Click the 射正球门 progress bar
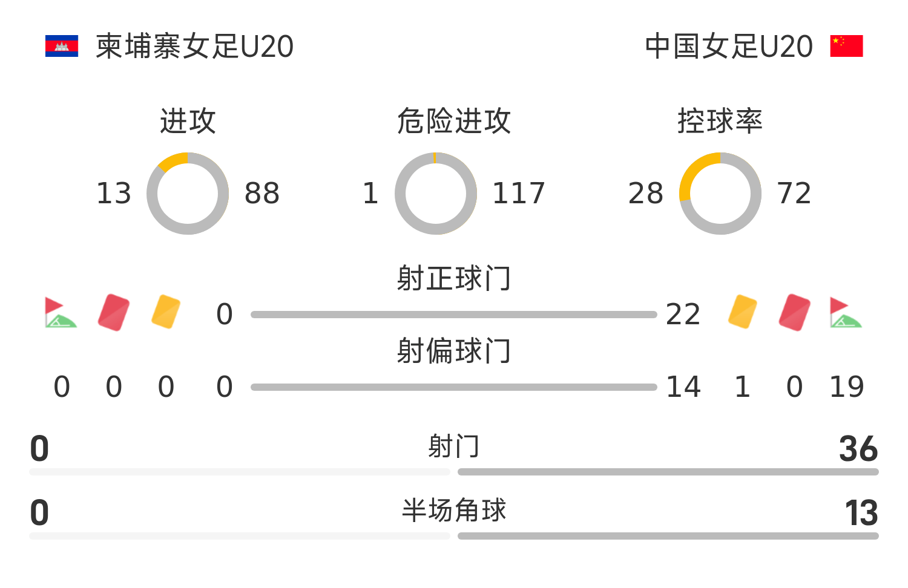Image resolution: width=908 pixels, height=588 pixels. pos(454,315)
